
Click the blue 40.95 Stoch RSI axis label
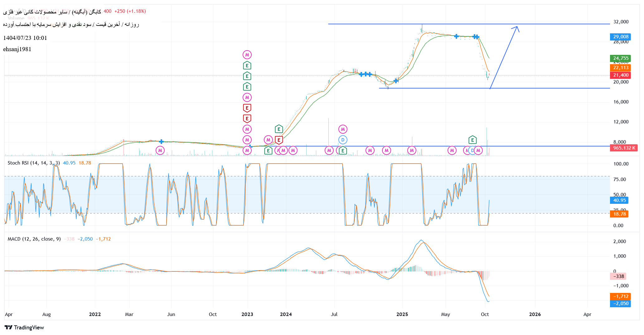619,200
